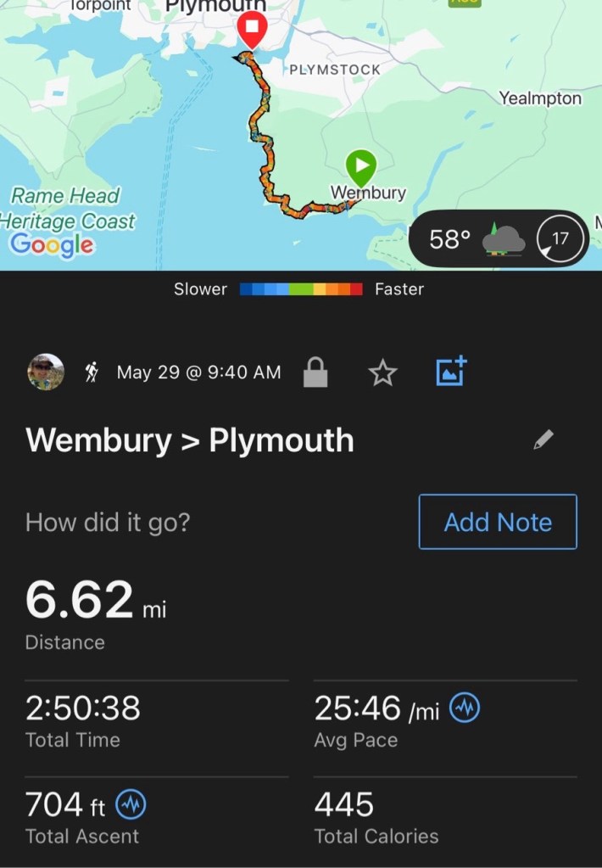Tap the Plymstock label on the map
602x868 pixels.
[x=334, y=70]
